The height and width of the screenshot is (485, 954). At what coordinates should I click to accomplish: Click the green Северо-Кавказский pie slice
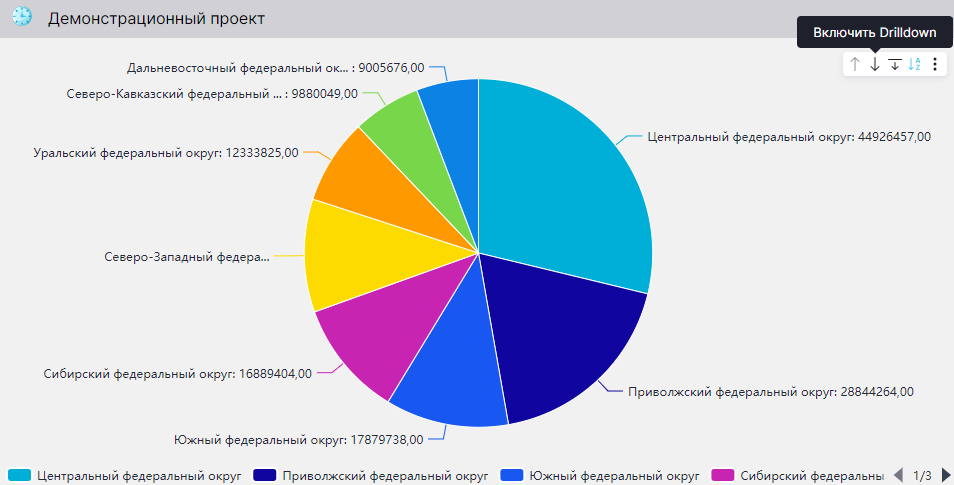pos(395,122)
